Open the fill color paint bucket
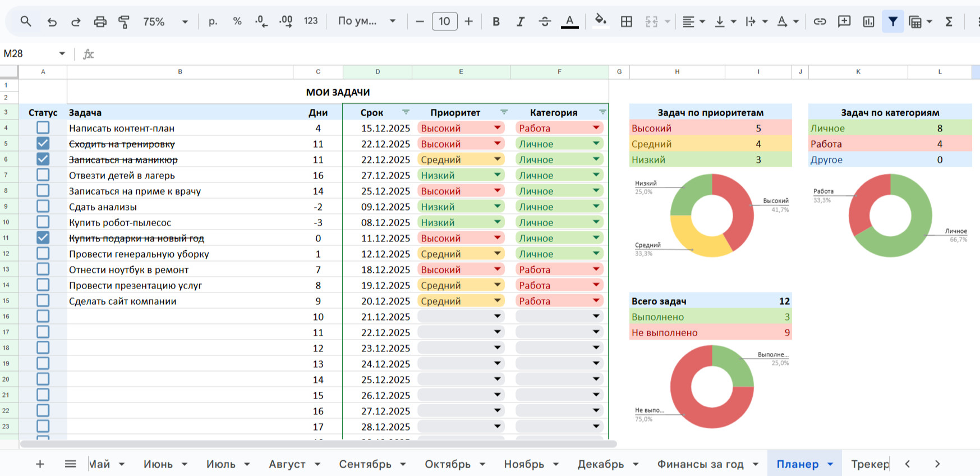The image size is (980, 476). point(600,22)
